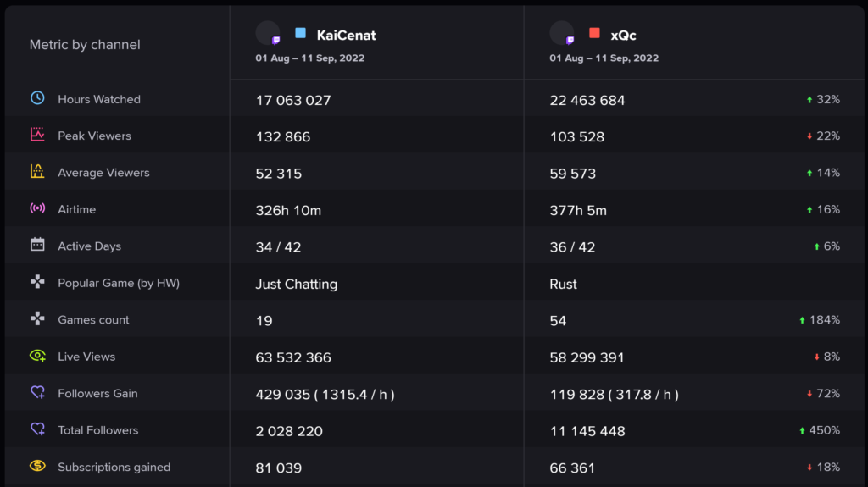Screen dimensions: 868x487
Task: Click the Live Views eye icon
Action: (x=37, y=355)
